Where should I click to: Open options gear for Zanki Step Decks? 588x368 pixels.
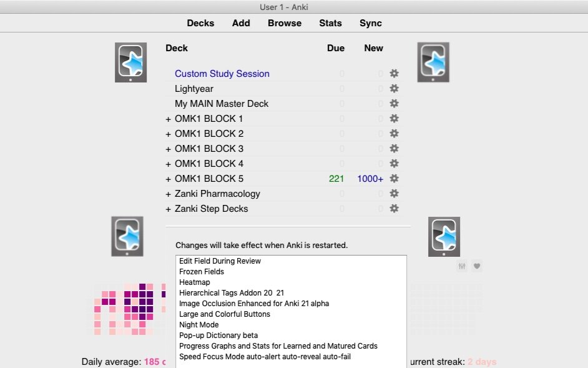394,209
